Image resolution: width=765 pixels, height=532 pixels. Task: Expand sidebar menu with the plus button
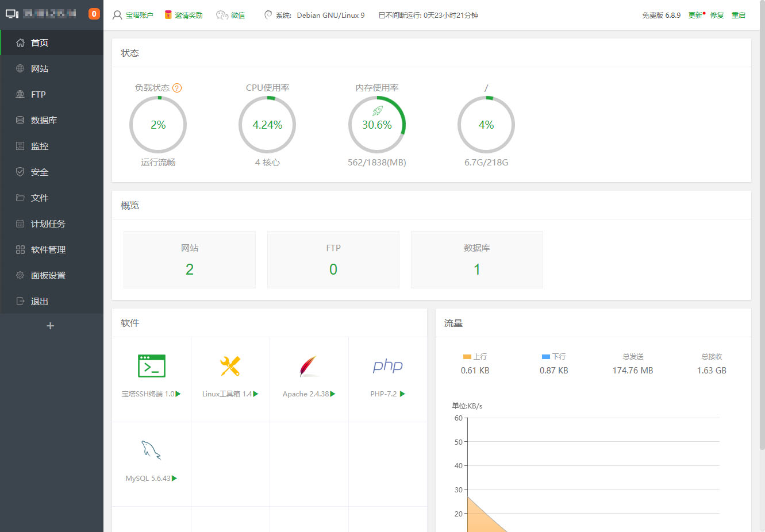(x=51, y=326)
